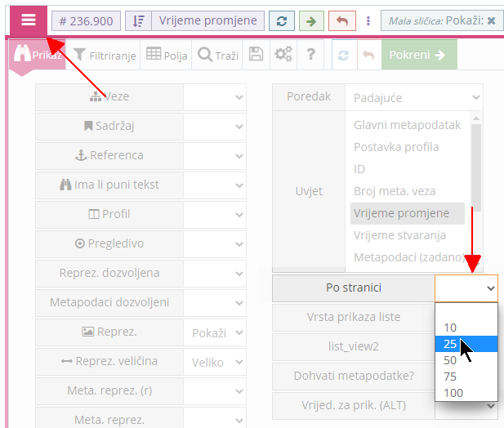
Task: Switch to the Prikaz tab
Action: (x=38, y=55)
